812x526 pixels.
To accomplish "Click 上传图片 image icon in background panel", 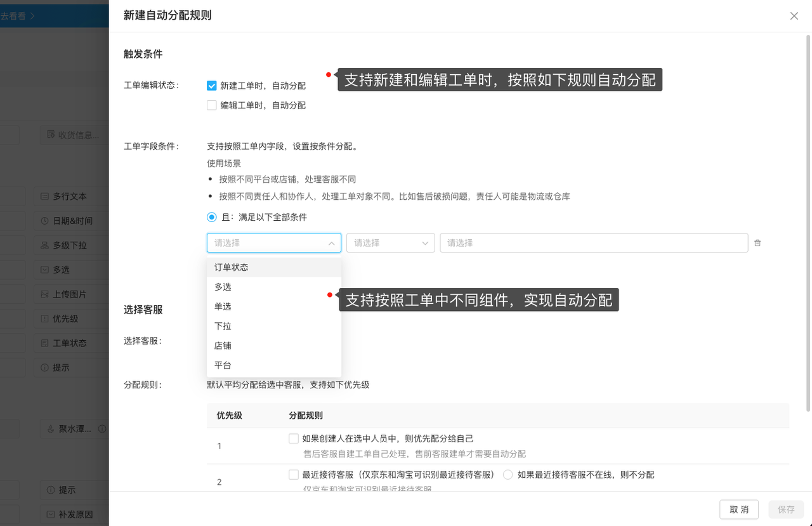I will 44,294.
